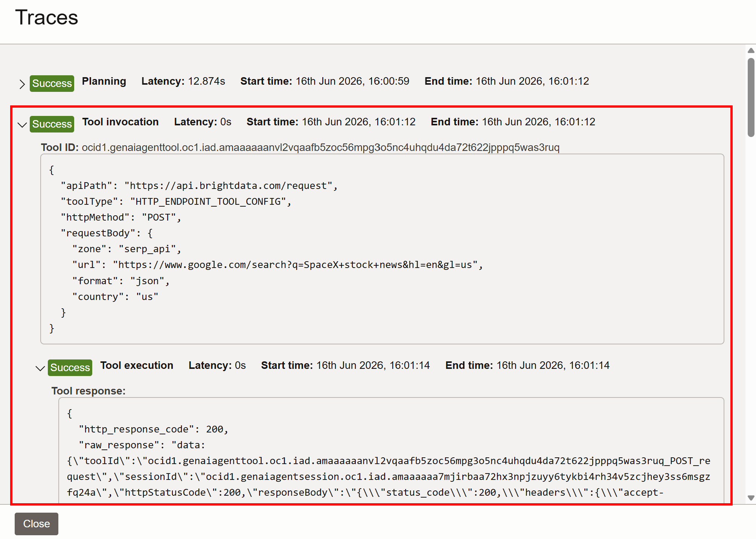
Task: Click the zone serp_api line
Action: coord(127,249)
